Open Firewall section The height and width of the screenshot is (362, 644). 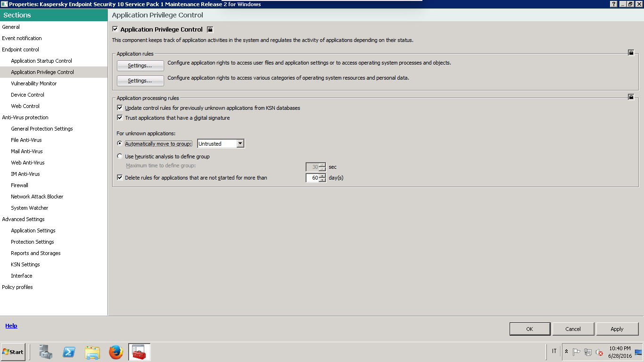(20, 185)
